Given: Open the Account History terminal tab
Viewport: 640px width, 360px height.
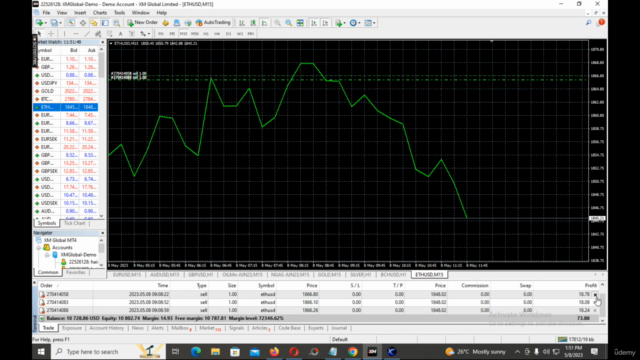Looking at the screenshot, I should pyautogui.click(x=107, y=328).
